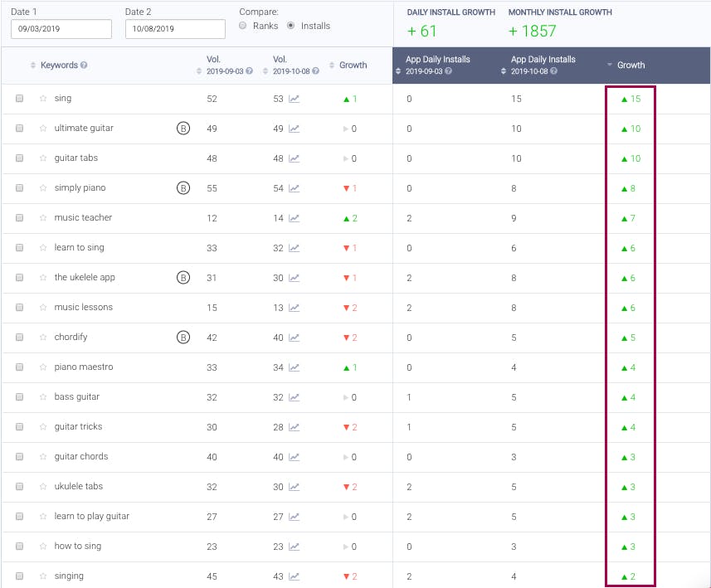Click the B badge next to 'ultimate guitar'

pos(183,129)
